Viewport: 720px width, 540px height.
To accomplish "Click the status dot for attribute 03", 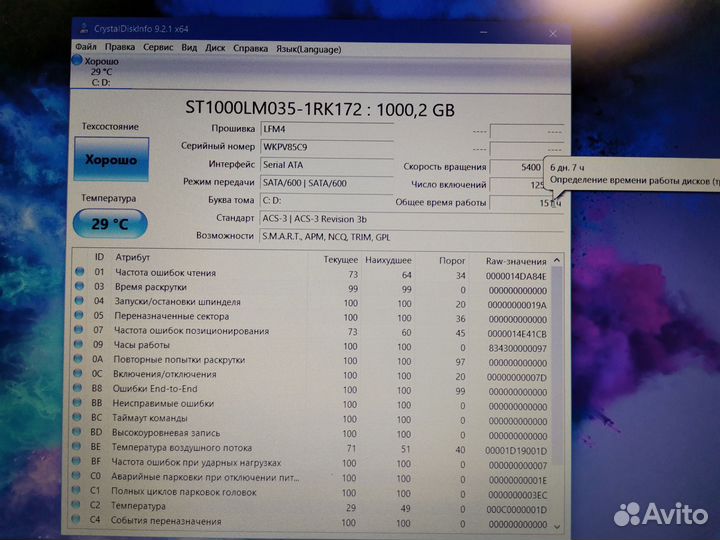I will (79, 286).
